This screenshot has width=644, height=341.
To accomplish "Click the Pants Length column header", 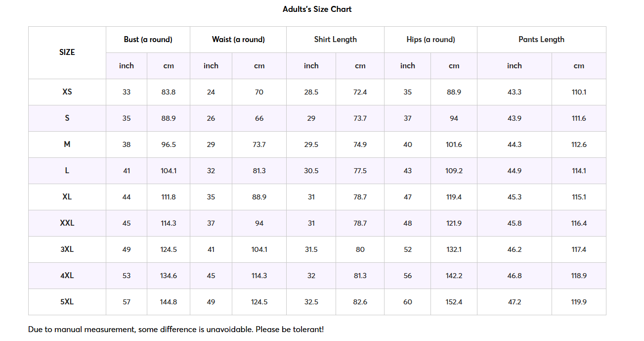I will click(541, 40).
